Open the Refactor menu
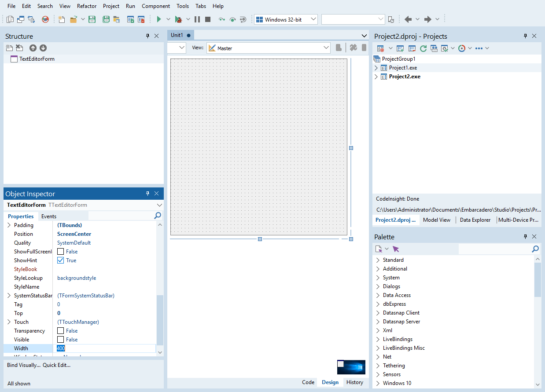This screenshot has height=392, width=545. coord(87,6)
